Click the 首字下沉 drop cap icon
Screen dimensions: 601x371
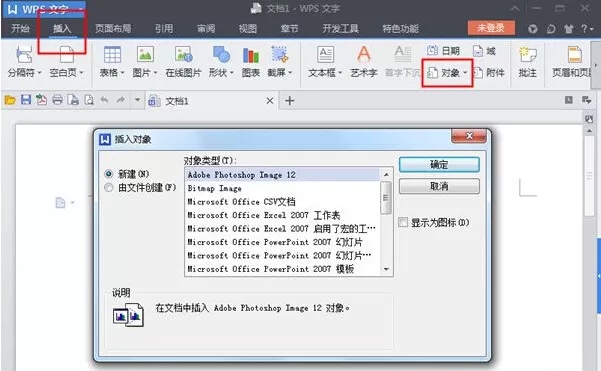pos(402,54)
